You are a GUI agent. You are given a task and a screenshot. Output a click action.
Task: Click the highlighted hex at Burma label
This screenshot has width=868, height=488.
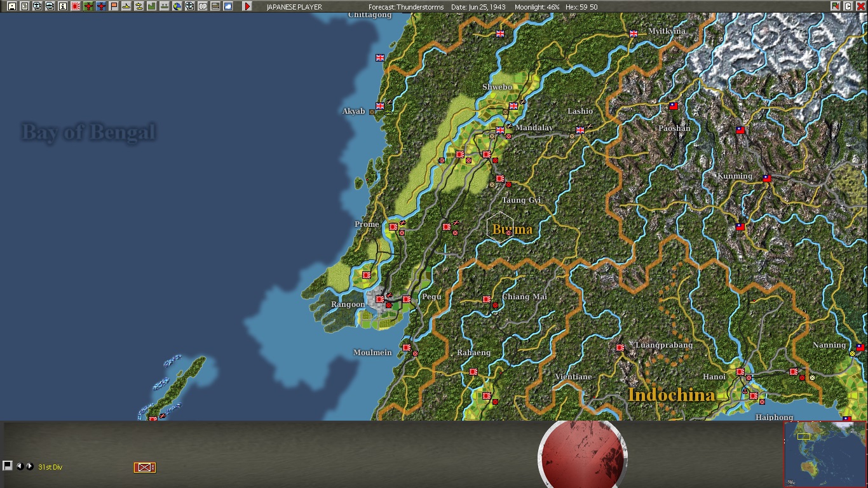pyautogui.click(x=501, y=227)
